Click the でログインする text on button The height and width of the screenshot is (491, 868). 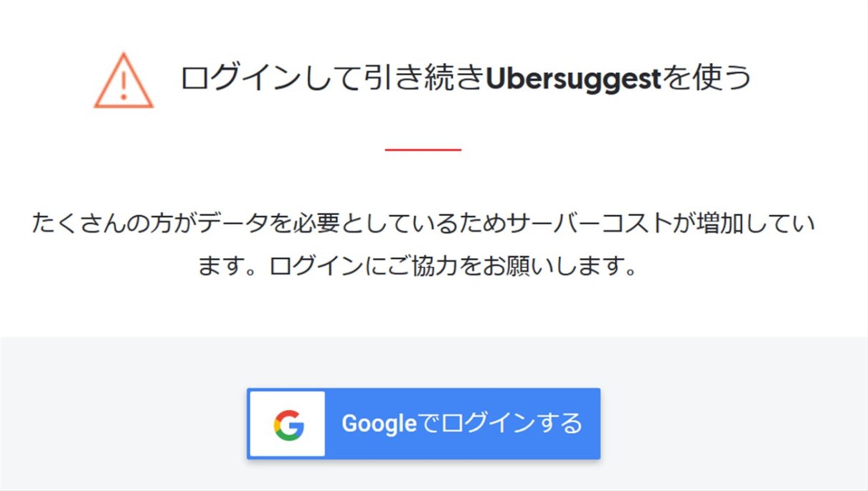500,423
